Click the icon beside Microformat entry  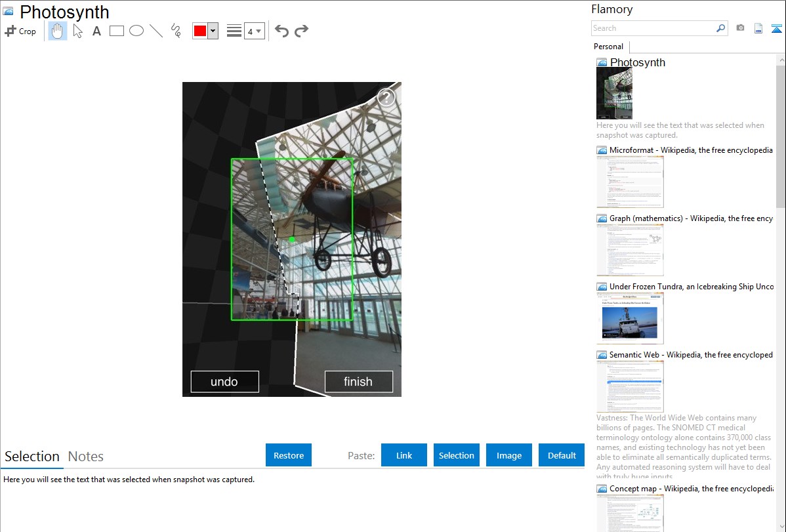pos(602,150)
